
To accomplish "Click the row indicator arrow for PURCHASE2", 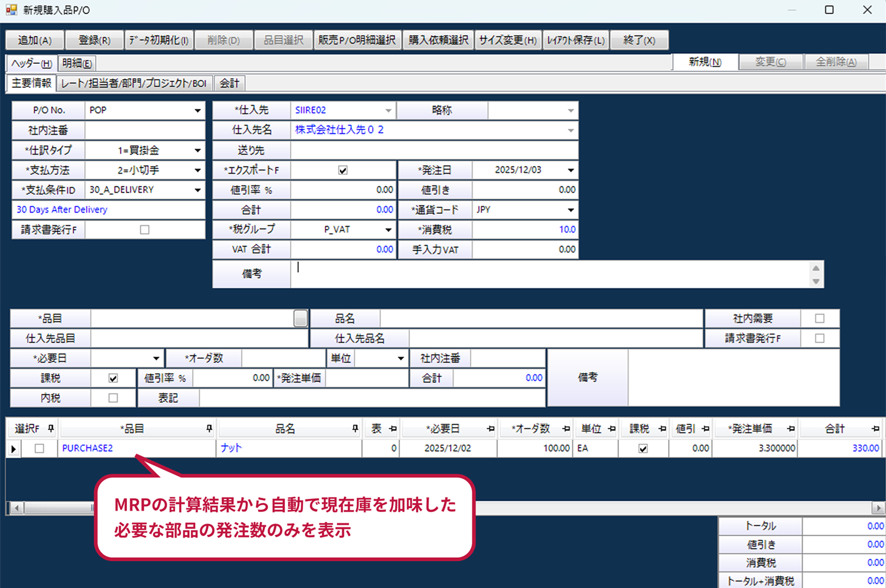I will [x=13, y=449].
